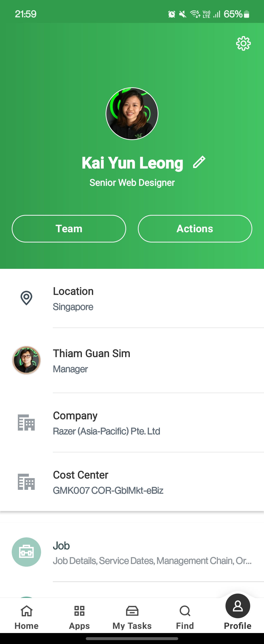Expand the Job details section
264x644 pixels.
(132, 552)
